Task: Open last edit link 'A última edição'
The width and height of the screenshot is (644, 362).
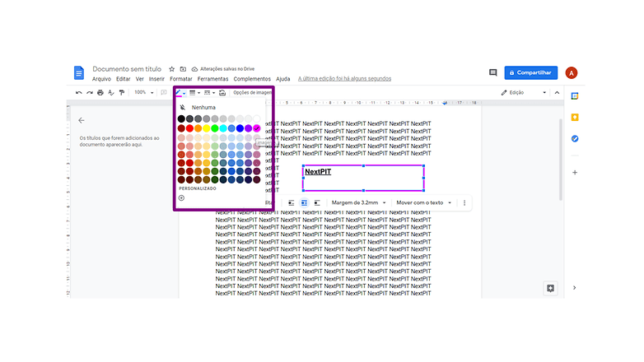Action: 344,79
